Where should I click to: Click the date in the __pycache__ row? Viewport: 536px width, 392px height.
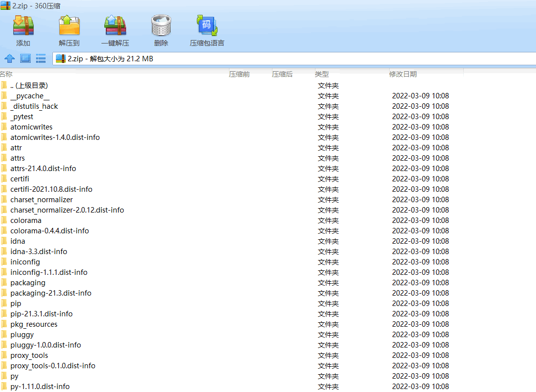pos(420,96)
